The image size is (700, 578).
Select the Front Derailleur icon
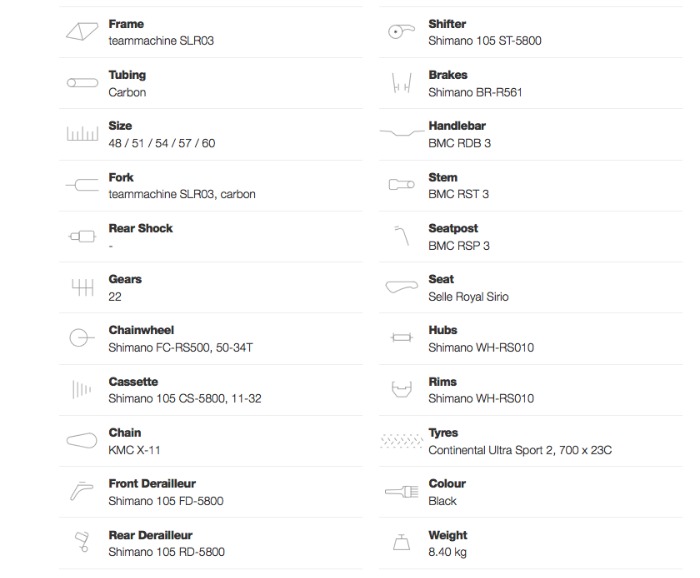(82, 491)
